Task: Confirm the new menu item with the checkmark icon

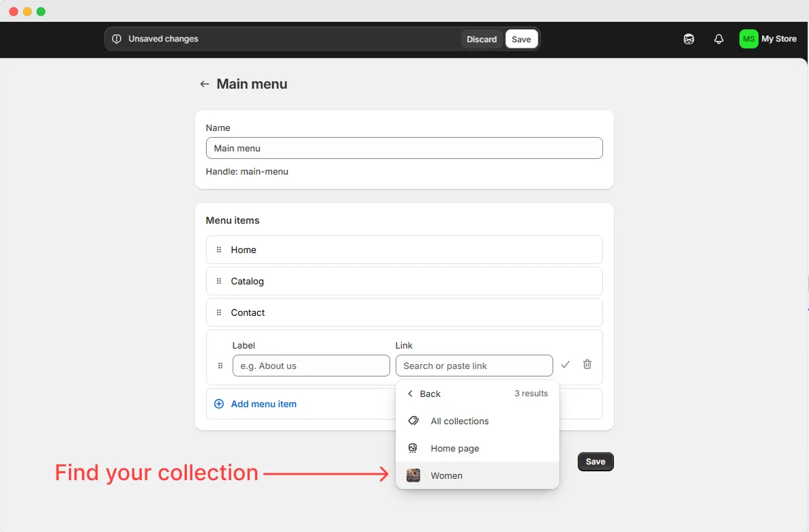Action: pyautogui.click(x=565, y=365)
